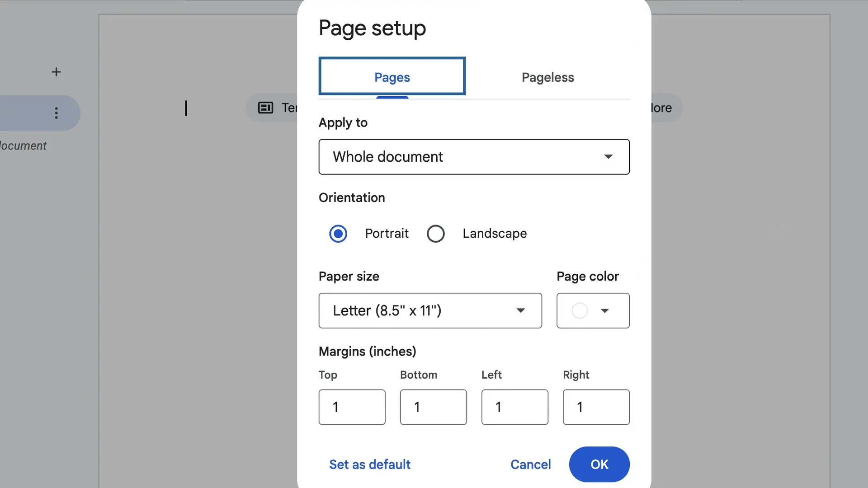Click the Top margin input field
The image size is (868, 488).
(352, 407)
